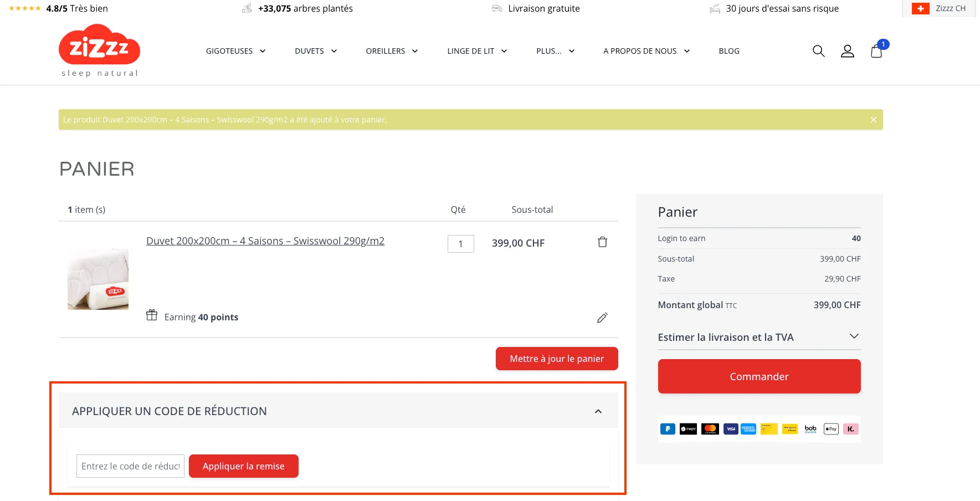Open the BLOG menu item
The width and height of the screenshot is (980, 501).
(728, 50)
